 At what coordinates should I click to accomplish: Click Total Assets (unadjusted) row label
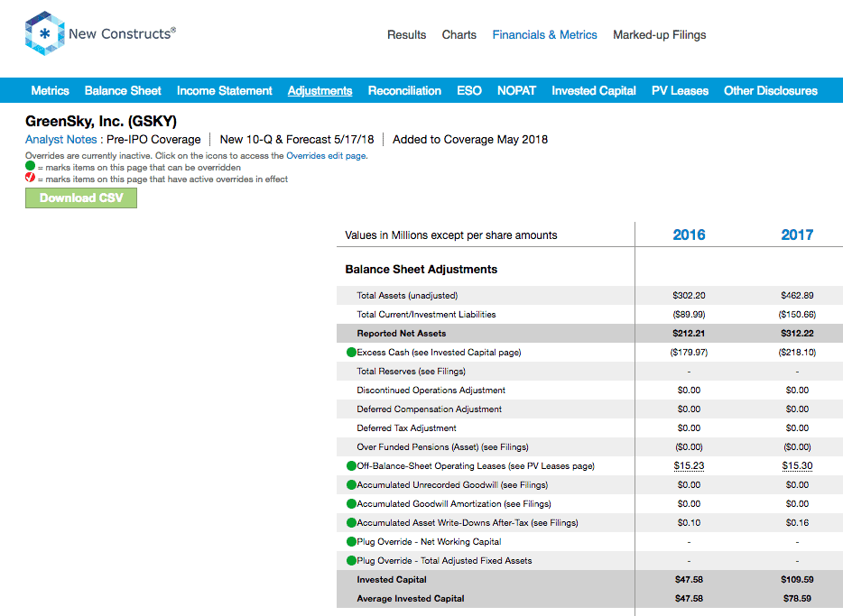point(407,296)
